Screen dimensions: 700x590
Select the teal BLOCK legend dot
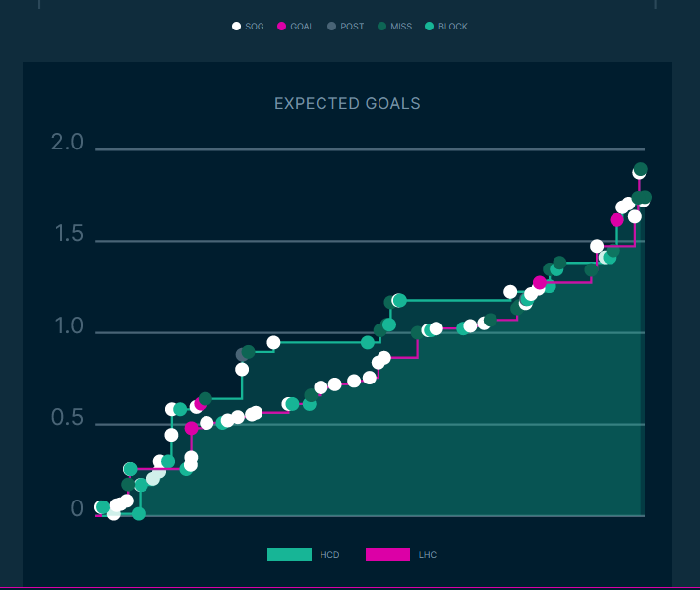coord(429,27)
